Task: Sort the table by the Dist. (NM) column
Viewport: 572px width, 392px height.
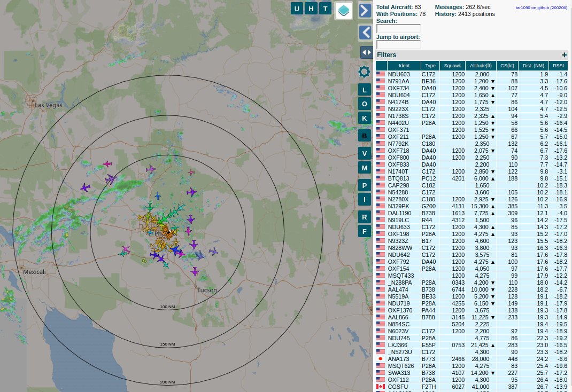Action: coord(534,66)
